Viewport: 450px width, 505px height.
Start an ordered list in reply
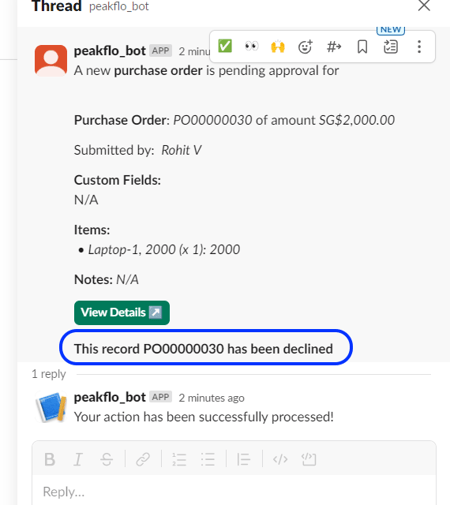pyautogui.click(x=179, y=459)
